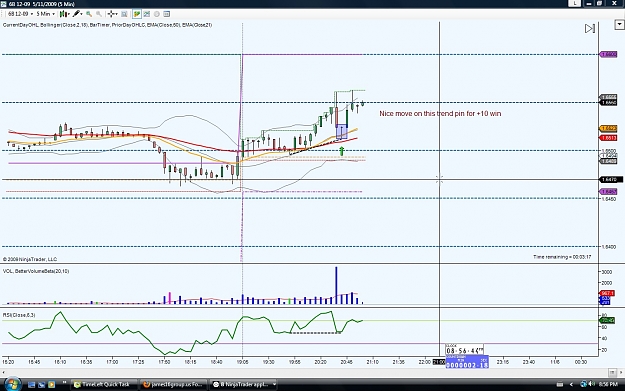Screen dimensions: 625x391
Task: Click the horizontal scrollbar thumb at bottom right
Action: pos(612,372)
